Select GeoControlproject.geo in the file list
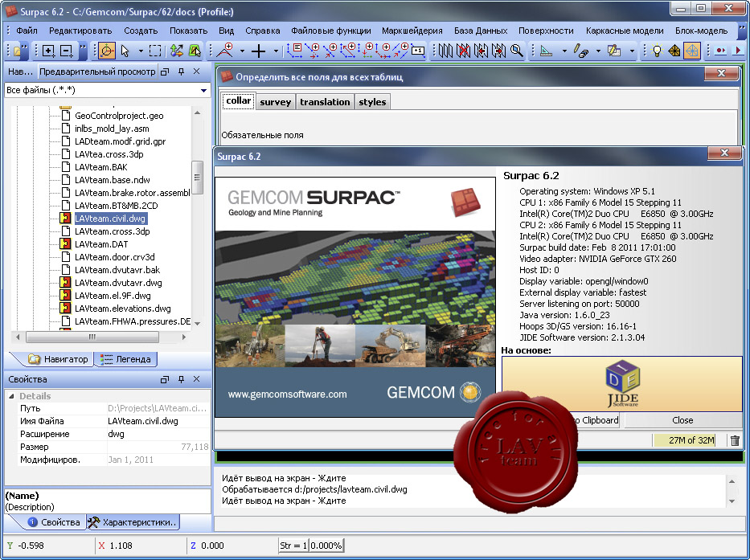 tap(119, 116)
